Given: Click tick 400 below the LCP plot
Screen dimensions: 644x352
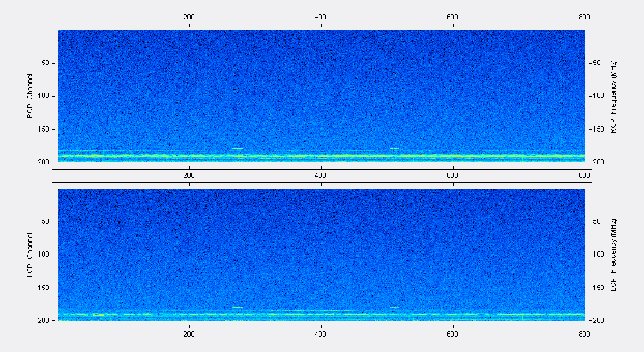Looking at the screenshot, I should [320, 335].
